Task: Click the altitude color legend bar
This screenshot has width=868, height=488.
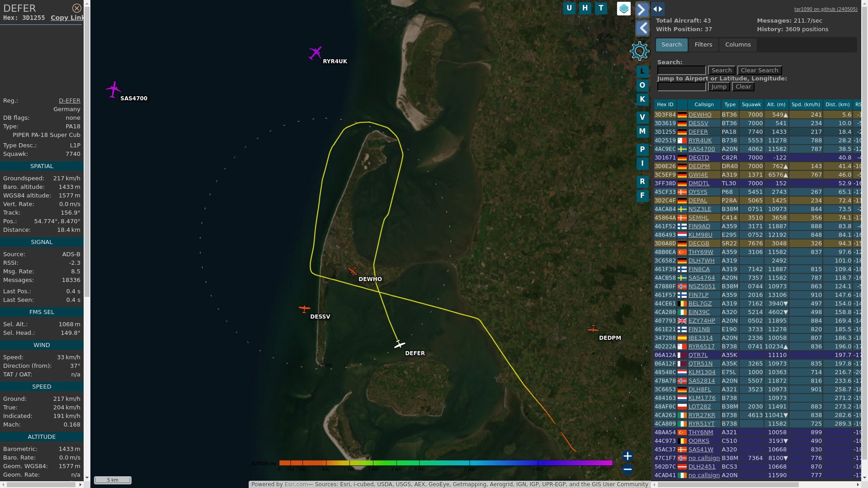Action: point(445,463)
